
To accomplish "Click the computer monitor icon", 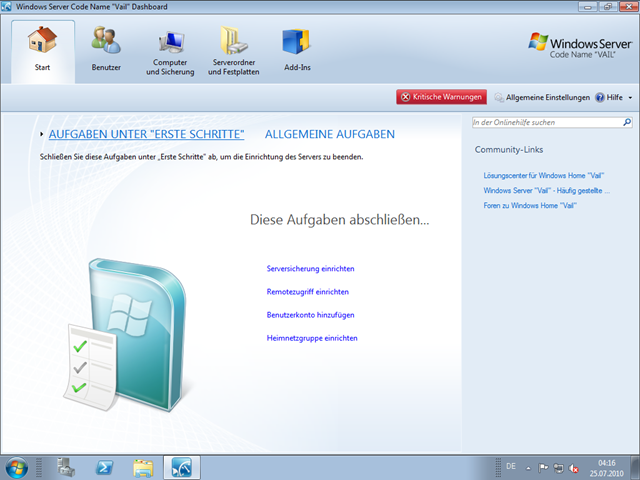I will click(171, 43).
